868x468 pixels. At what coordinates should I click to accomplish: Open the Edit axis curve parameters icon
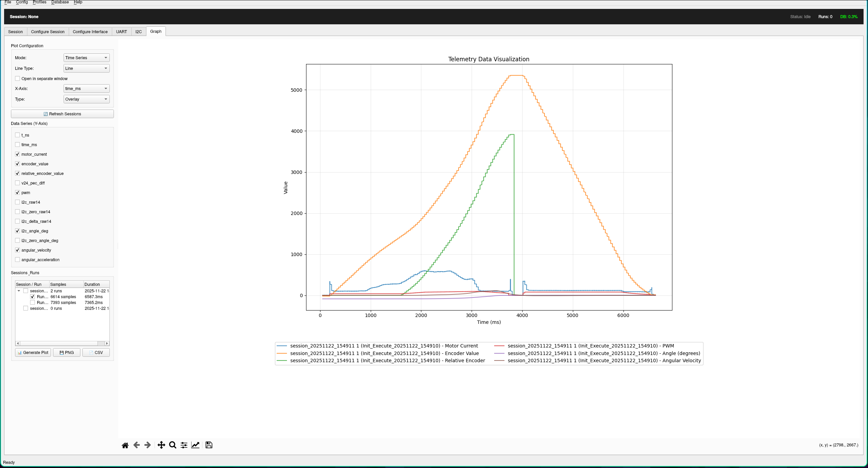pyautogui.click(x=195, y=445)
